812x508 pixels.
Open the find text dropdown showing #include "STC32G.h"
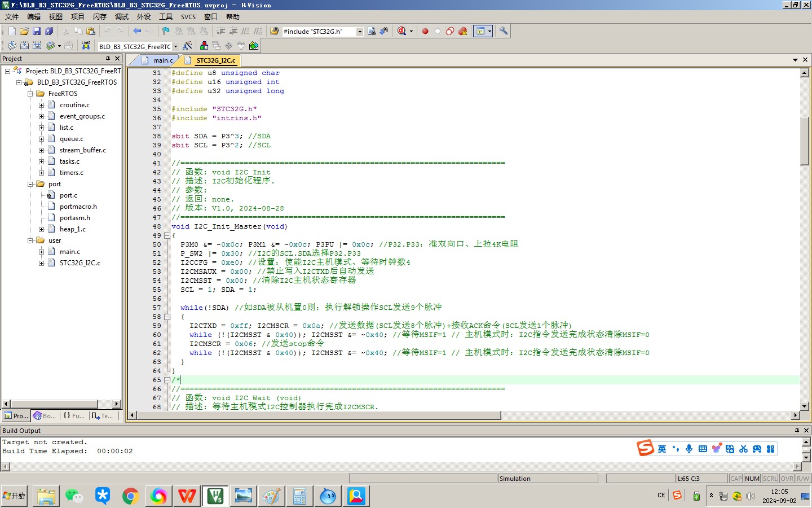(360, 32)
